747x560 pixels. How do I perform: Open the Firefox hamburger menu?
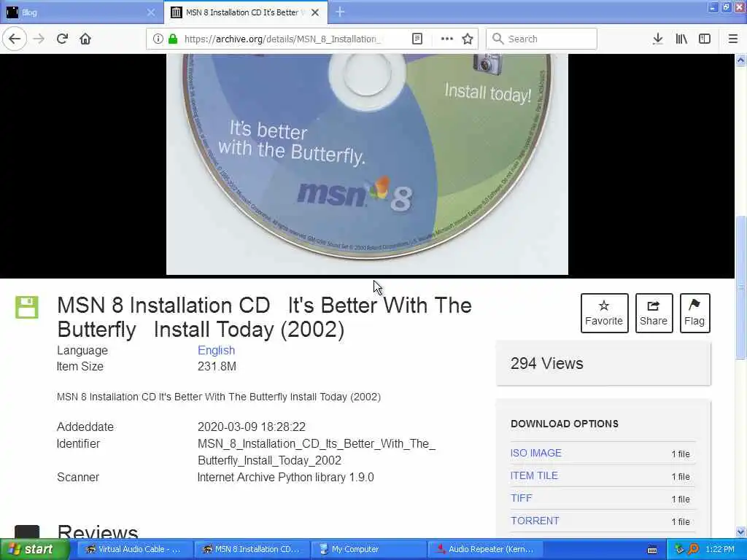pos(733,39)
